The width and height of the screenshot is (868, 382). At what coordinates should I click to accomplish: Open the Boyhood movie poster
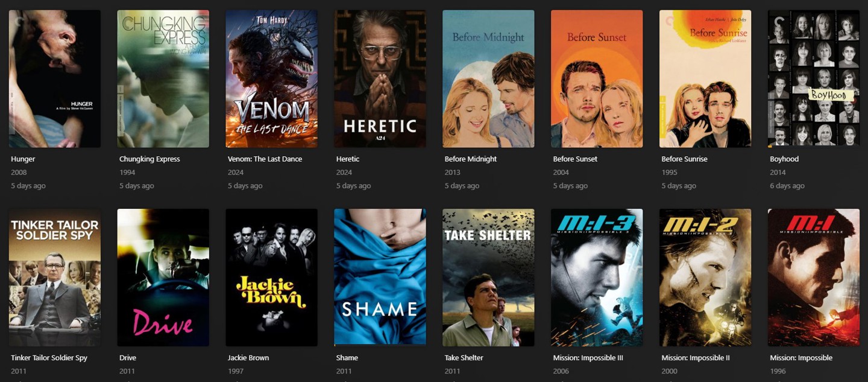[814, 78]
